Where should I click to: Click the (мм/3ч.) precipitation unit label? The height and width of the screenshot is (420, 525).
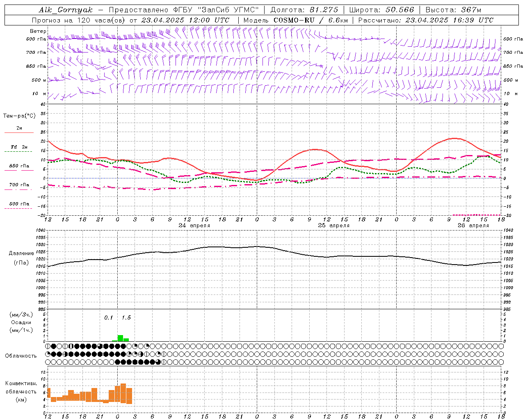point(21,315)
